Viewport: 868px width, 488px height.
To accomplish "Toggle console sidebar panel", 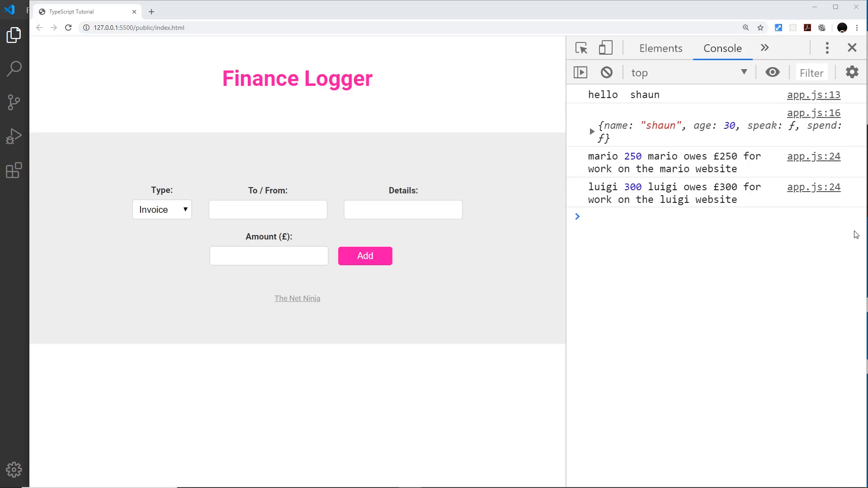I will [x=580, y=72].
